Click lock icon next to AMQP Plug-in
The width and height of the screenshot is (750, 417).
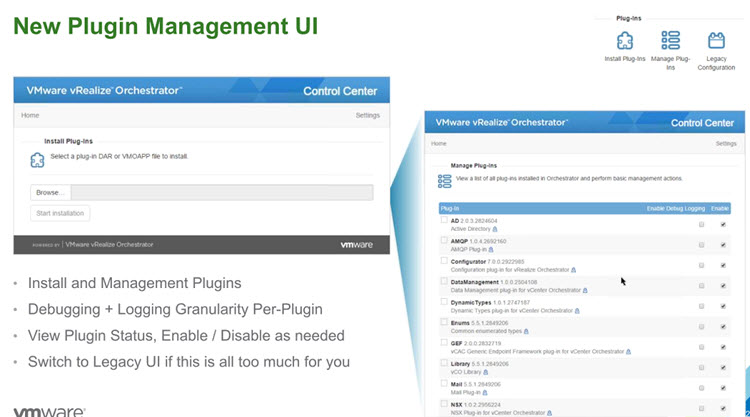coord(491,250)
